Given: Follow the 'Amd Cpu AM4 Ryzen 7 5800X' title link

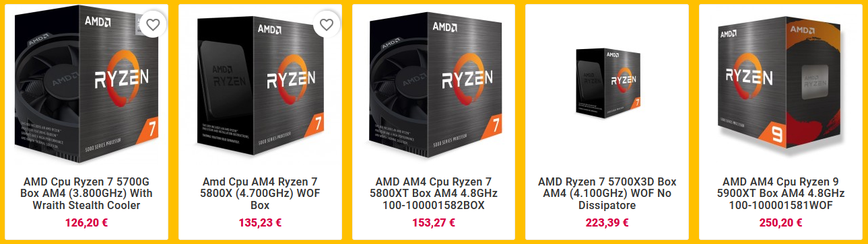Looking at the screenshot, I should tap(260, 194).
